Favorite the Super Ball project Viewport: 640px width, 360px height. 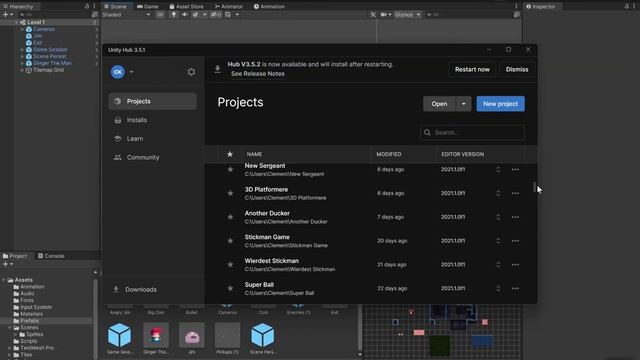tap(230, 289)
